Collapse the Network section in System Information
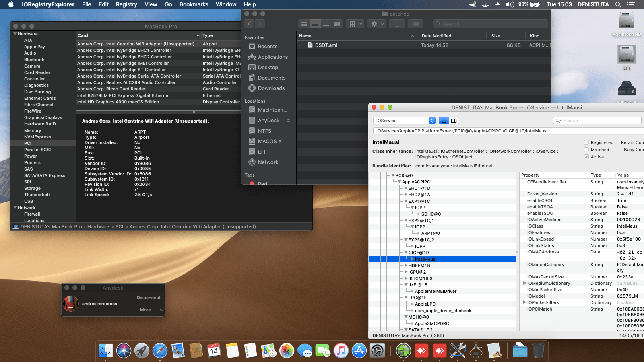The image size is (644, 362). click(x=15, y=208)
